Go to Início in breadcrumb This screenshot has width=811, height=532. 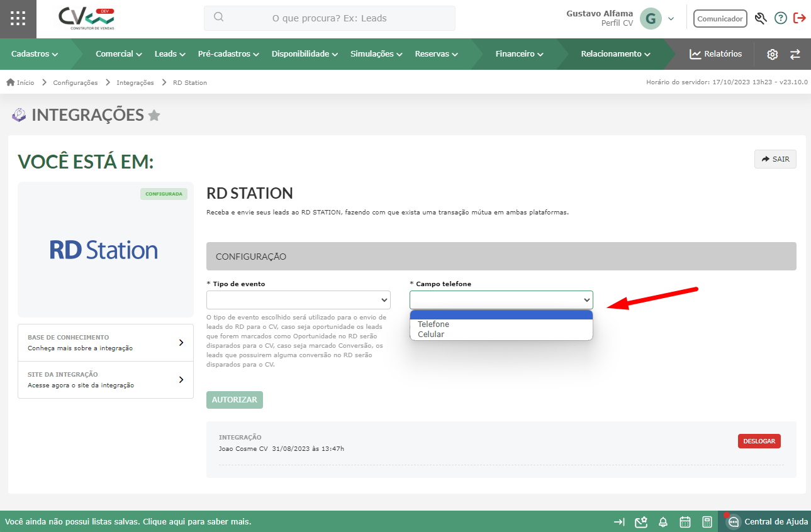click(20, 82)
